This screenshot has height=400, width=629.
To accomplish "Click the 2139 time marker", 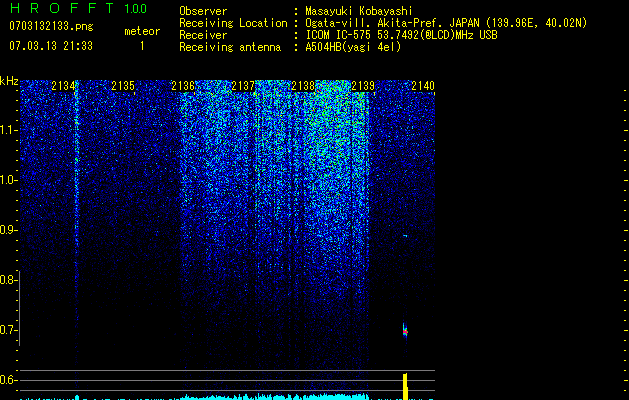I will click(363, 86).
